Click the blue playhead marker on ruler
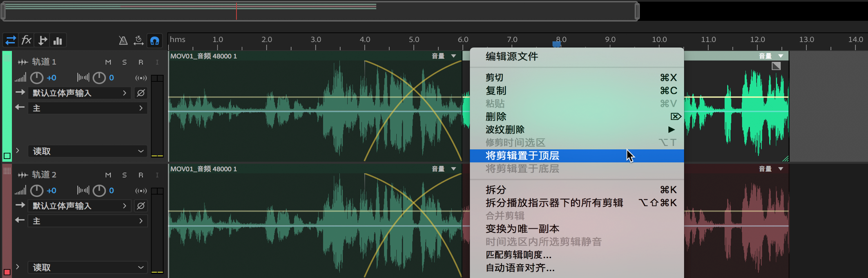Image resolution: width=868 pixels, height=278 pixels. (x=556, y=44)
